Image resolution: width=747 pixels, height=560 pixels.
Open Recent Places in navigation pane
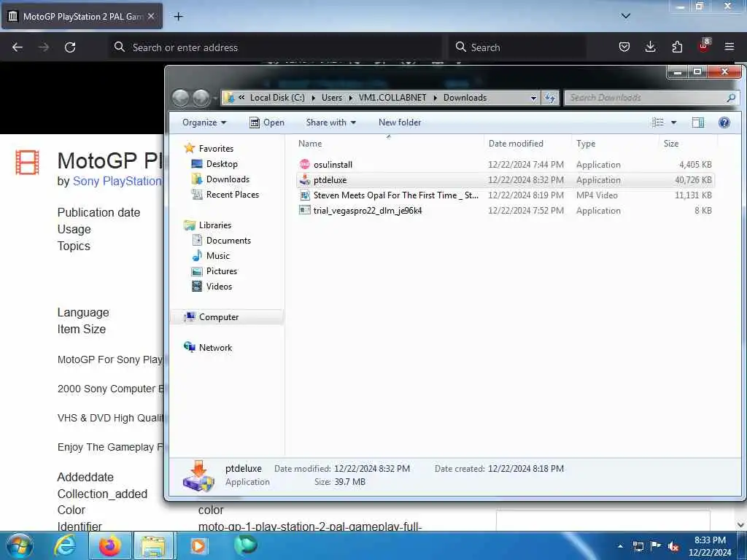tap(232, 194)
